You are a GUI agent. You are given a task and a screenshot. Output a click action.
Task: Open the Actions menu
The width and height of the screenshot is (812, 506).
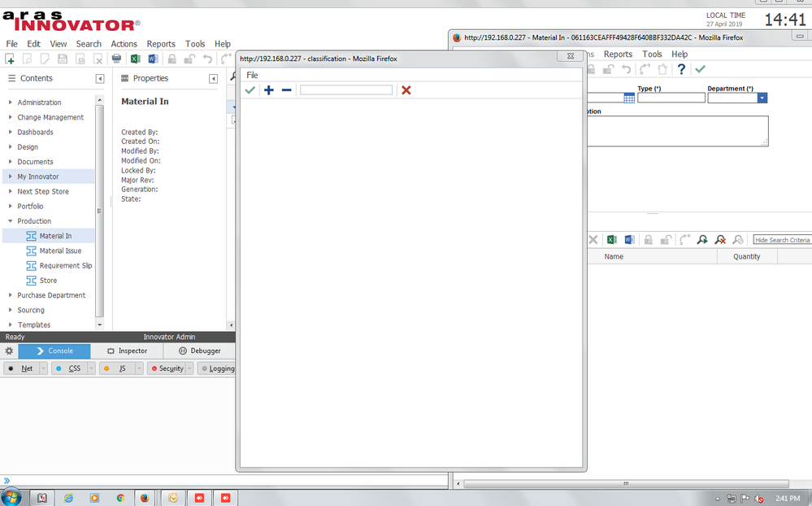[x=124, y=44]
